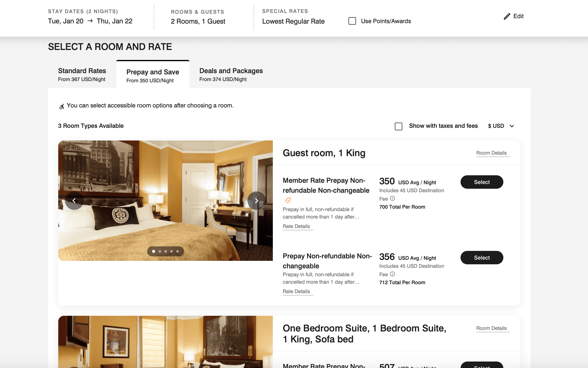Open the $ USD currency dropdown
Image resolution: width=588 pixels, height=368 pixels.
[x=501, y=126]
